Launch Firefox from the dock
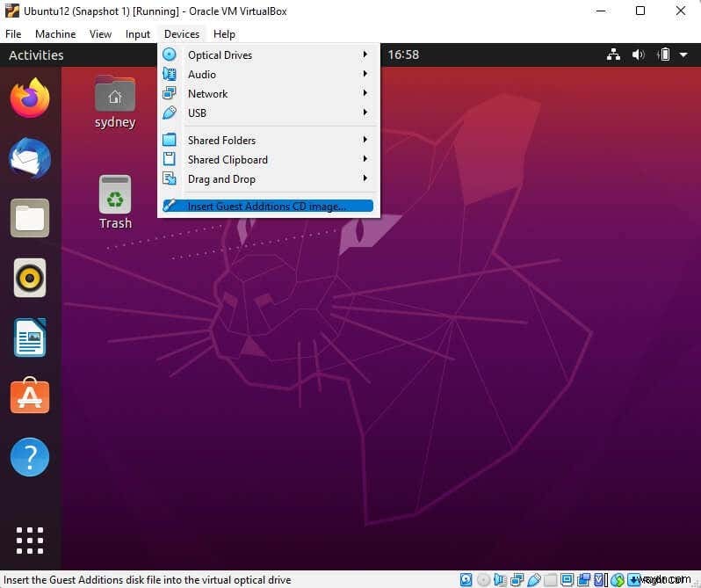Viewport: 701px width, 588px height. click(x=30, y=98)
